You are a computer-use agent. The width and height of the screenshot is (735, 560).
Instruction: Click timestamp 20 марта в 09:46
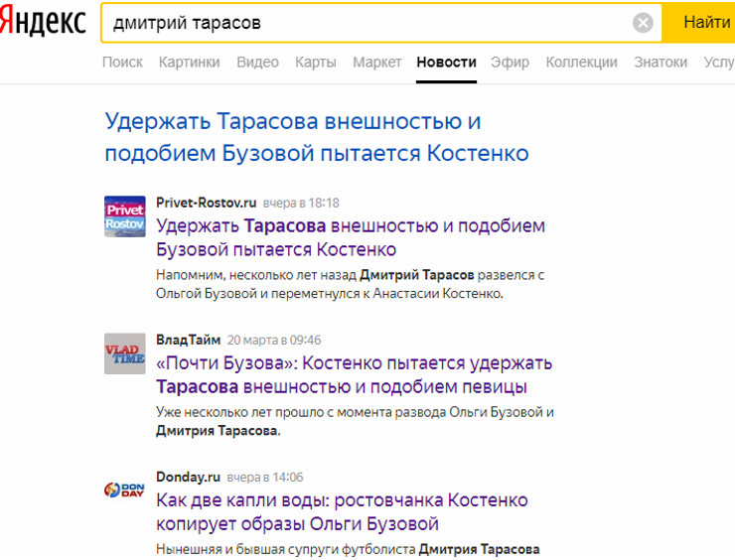[x=274, y=341]
